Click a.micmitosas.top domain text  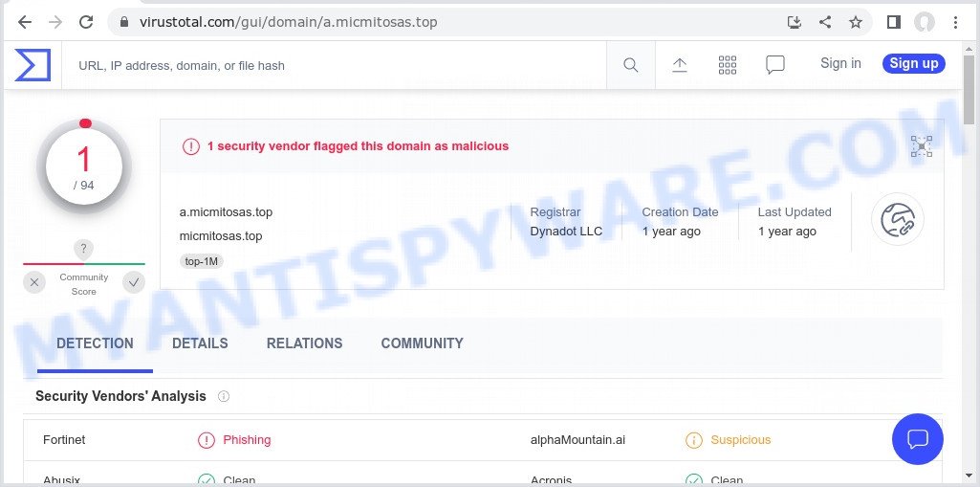(x=226, y=212)
